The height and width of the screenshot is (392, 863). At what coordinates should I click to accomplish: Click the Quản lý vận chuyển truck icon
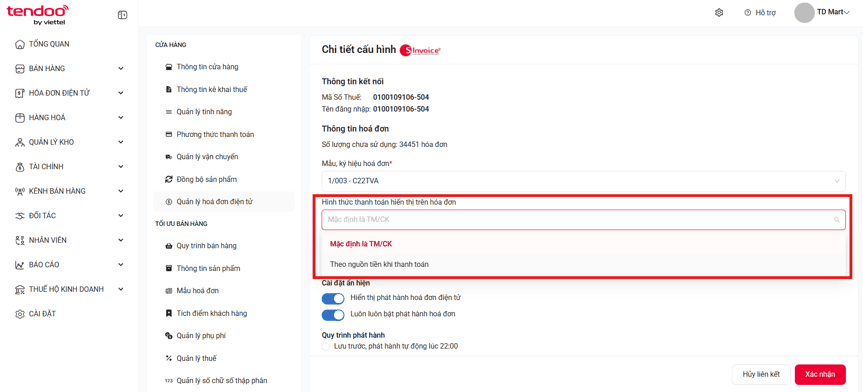pyautogui.click(x=169, y=157)
